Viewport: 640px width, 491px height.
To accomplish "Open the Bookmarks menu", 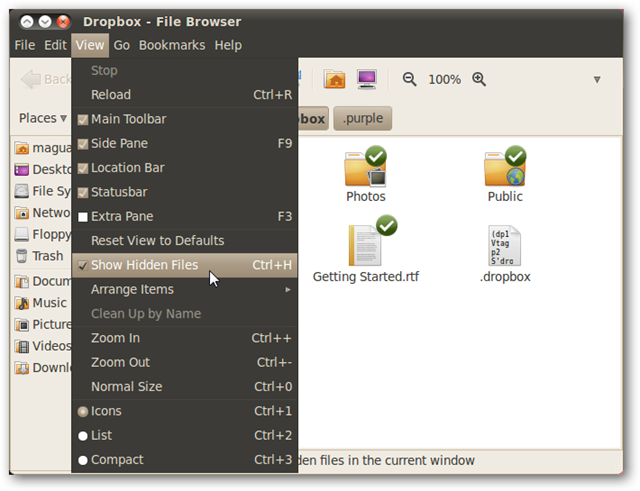I will click(x=172, y=45).
